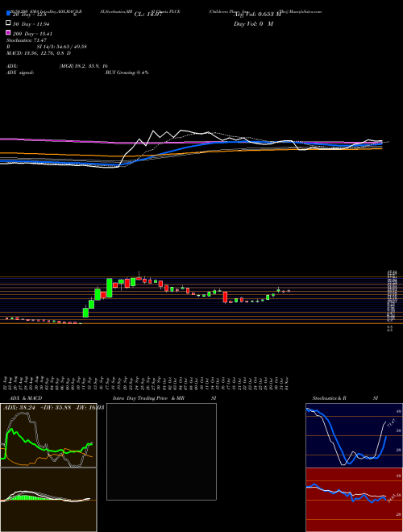This screenshot has height=532, width=403.
Task: Click the magenta 200 Day EMA legend swatch
Action: [8, 33]
